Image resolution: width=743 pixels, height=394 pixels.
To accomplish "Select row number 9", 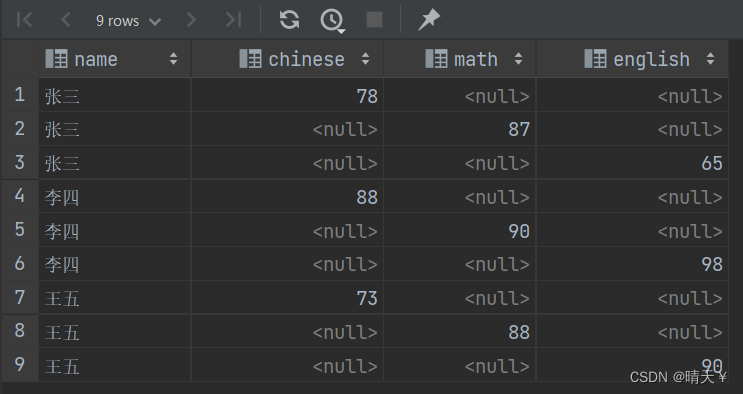I will [19, 365].
